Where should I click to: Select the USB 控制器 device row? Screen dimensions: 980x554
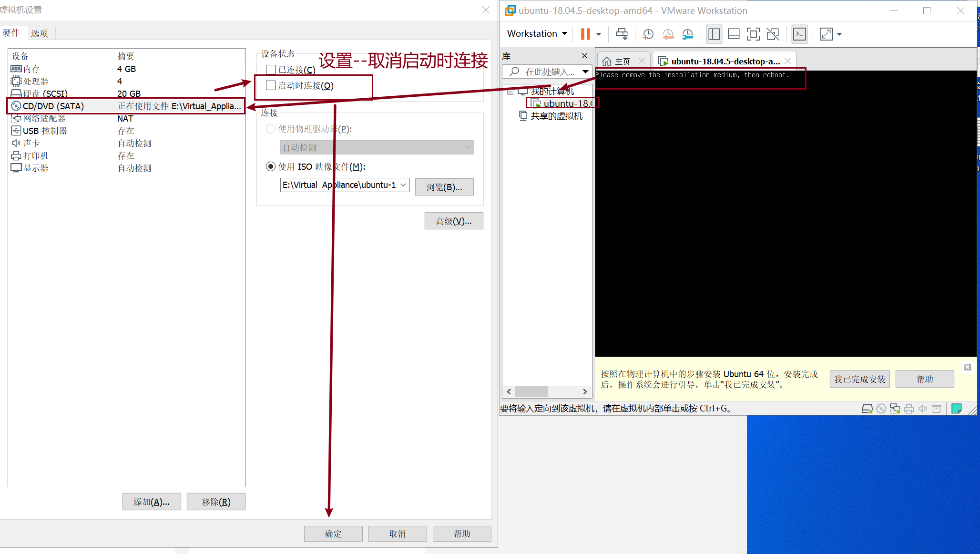(126, 131)
